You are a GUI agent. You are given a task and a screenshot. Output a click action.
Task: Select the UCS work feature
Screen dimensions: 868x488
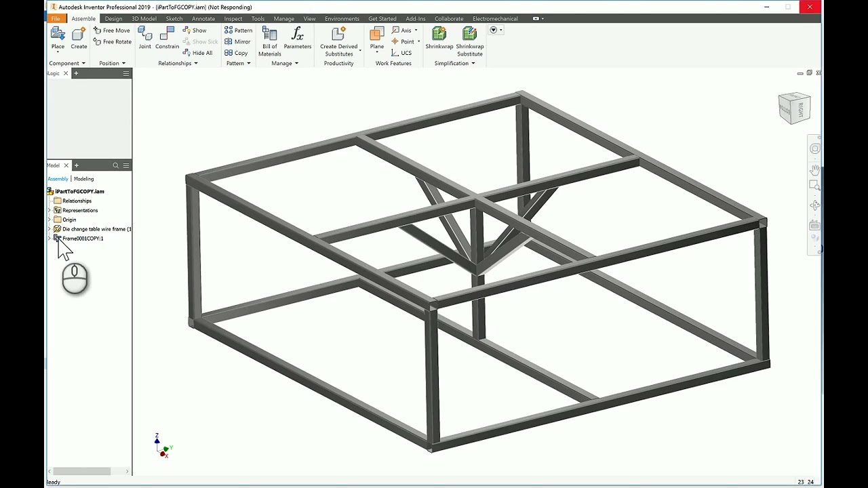[401, 53]
